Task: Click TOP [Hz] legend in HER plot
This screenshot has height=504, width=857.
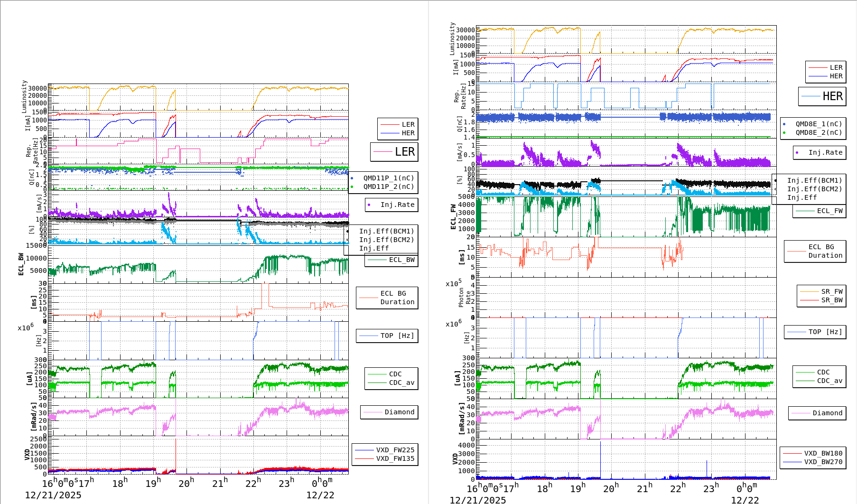Action: (x=815, y=332)
